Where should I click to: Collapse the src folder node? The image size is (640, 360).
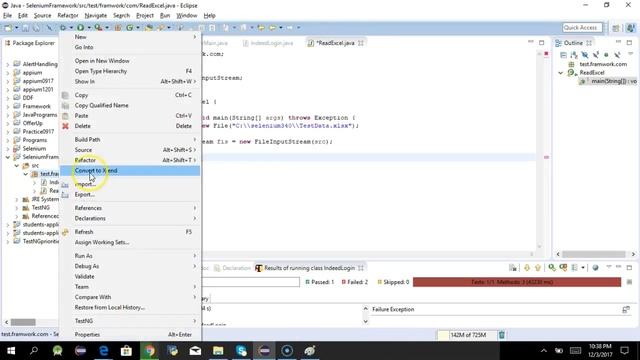coord(17,165)
